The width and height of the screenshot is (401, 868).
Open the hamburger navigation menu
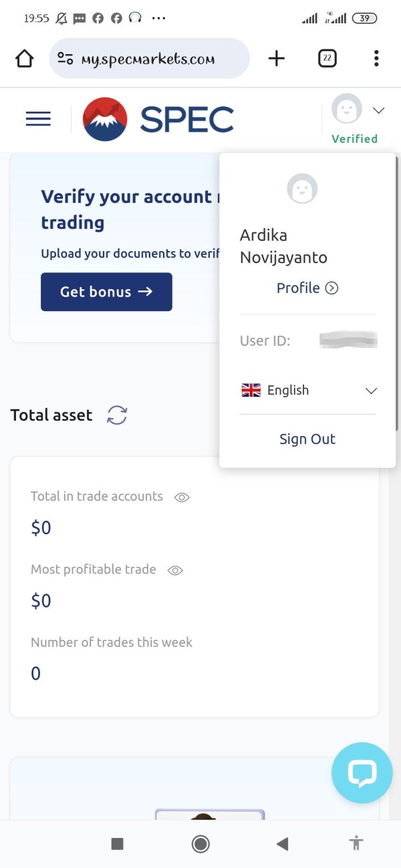tap(38, 120)
